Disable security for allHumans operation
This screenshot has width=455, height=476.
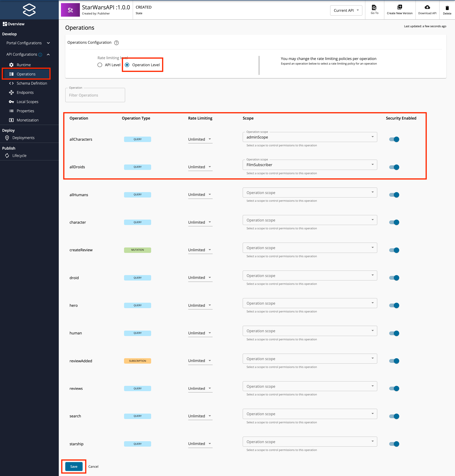point(394,195)
